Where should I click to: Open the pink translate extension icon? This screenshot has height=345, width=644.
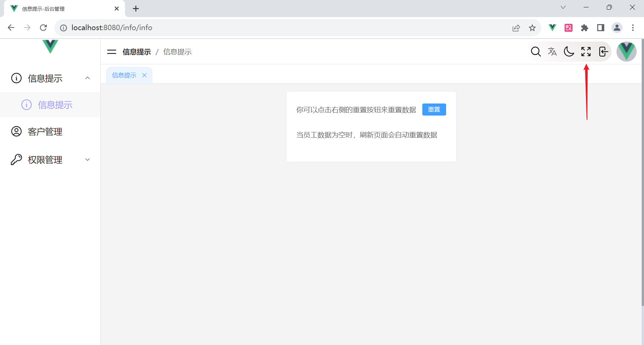569,28
